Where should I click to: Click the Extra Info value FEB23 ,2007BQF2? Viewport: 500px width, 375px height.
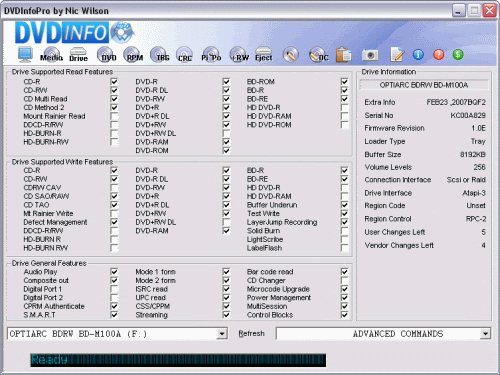456,102
